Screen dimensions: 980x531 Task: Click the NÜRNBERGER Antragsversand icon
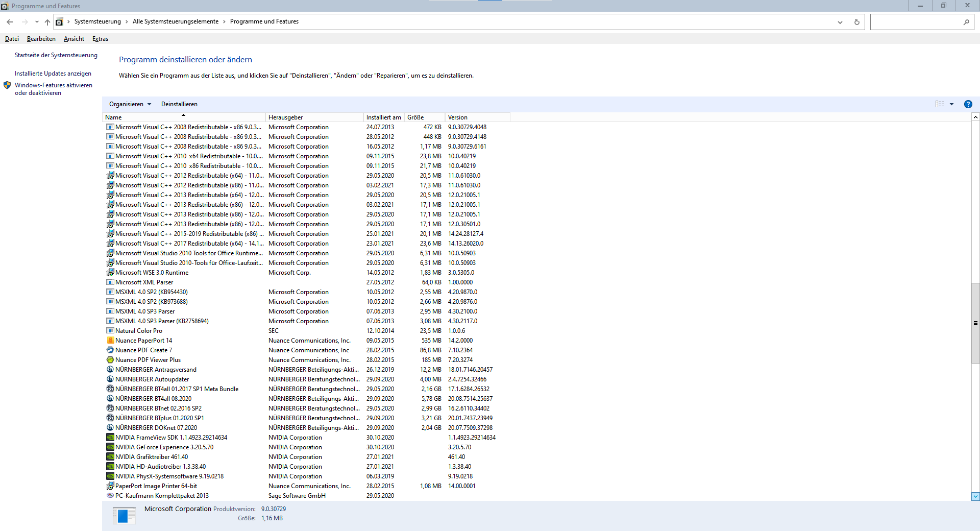pyautogui.click(x=110, y=370)
